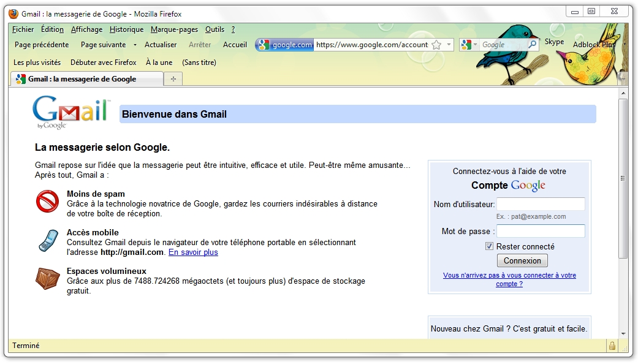Click the URL address field

pos(372,45)
